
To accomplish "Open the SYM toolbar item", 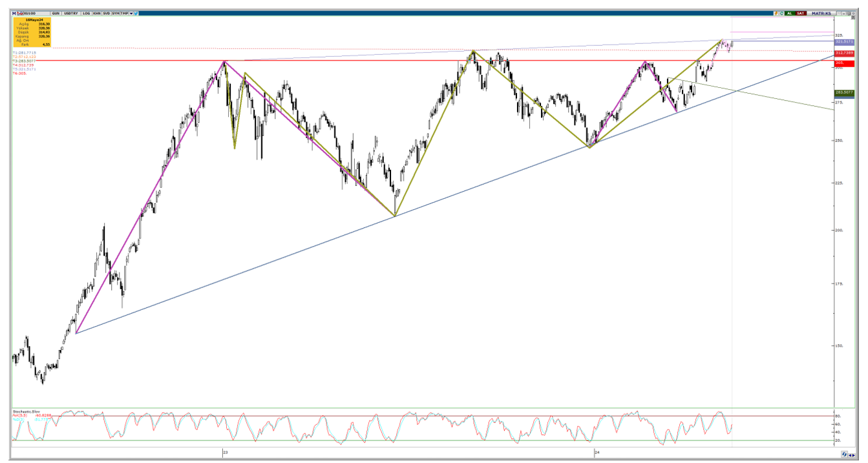I will (116, 13).
